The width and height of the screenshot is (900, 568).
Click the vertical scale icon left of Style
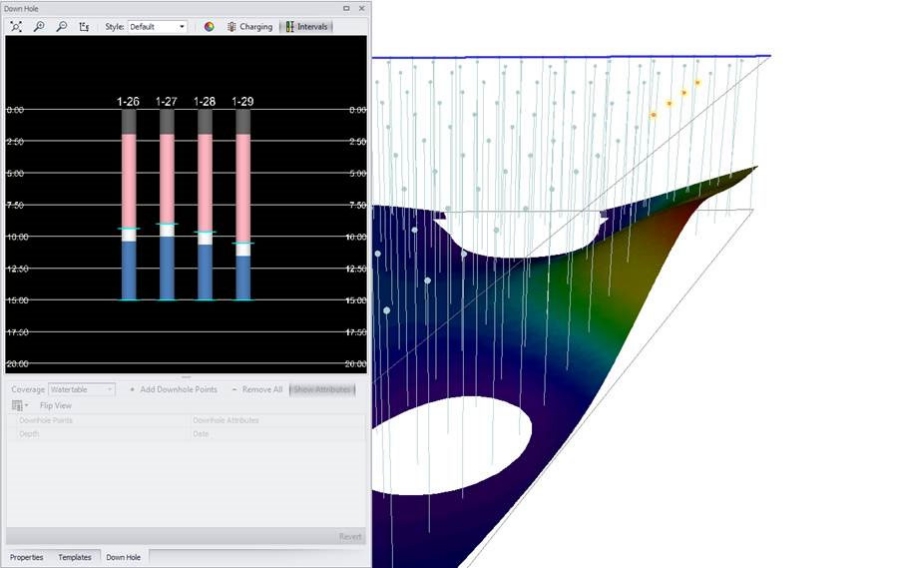(84, 27)
